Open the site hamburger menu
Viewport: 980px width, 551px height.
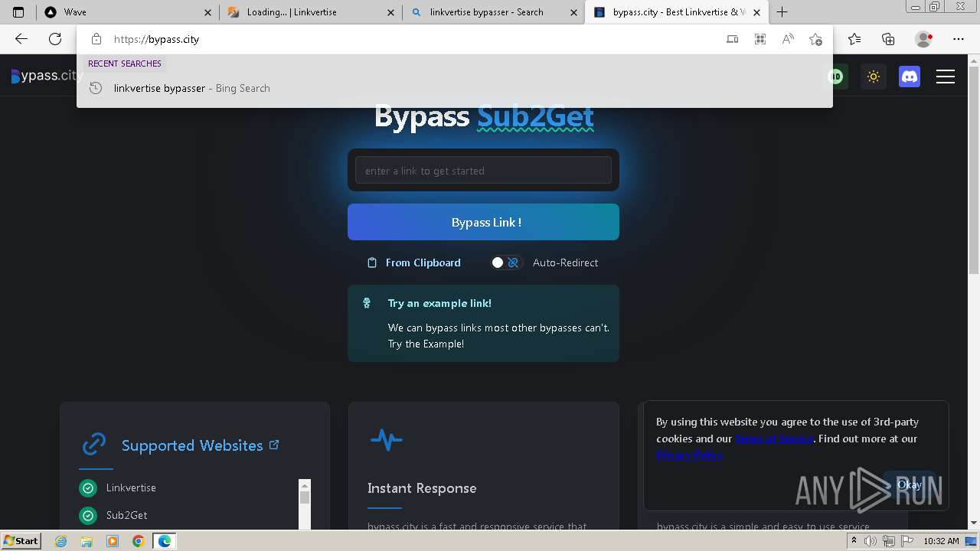(946, 77)
